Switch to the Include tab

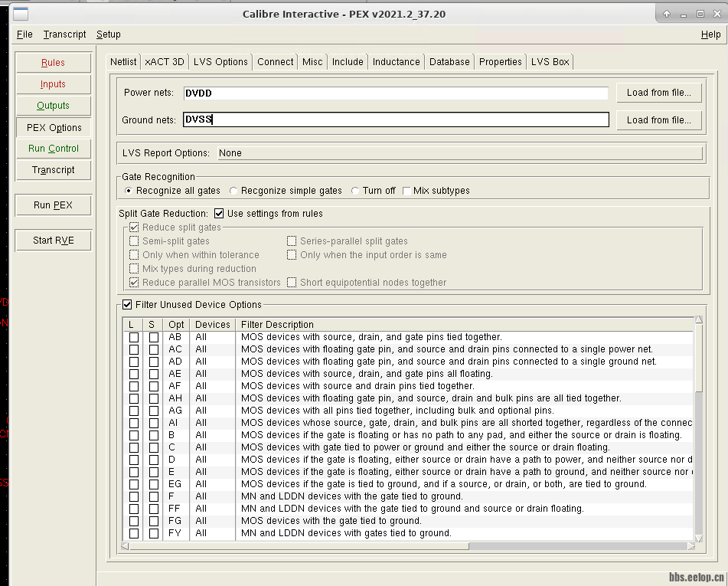348,62
